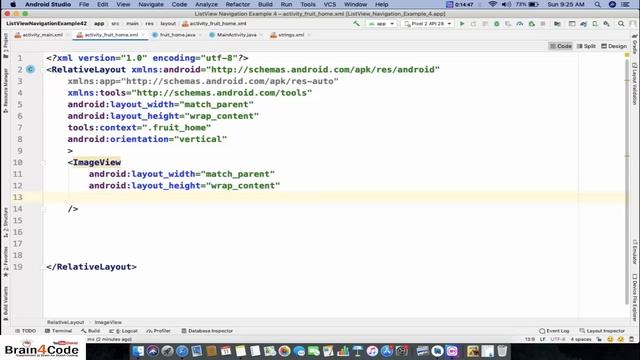Collapse the RelativeLayout fold marker on line 2

pyautogui.click(x=43, y=70)
